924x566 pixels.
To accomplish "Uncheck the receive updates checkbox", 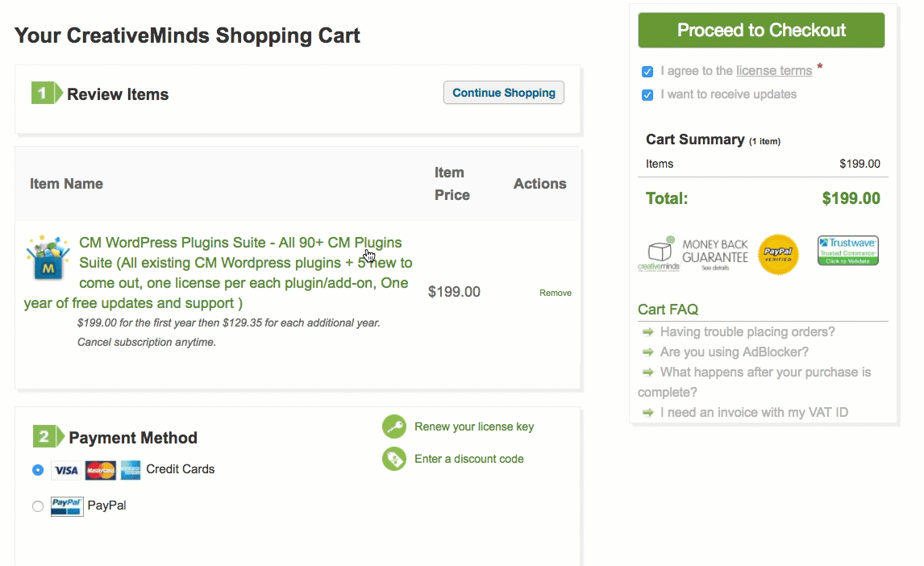I will click(x=647, y=95).
